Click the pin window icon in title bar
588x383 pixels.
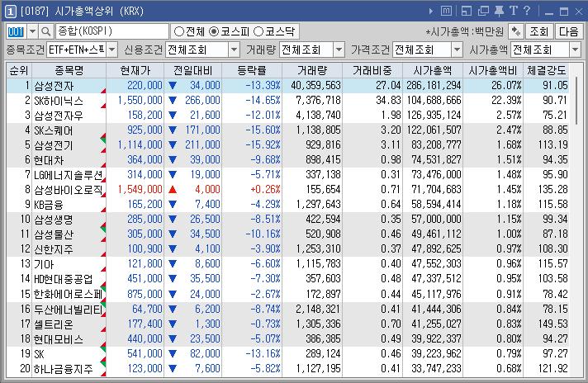(x=499, y=12)
